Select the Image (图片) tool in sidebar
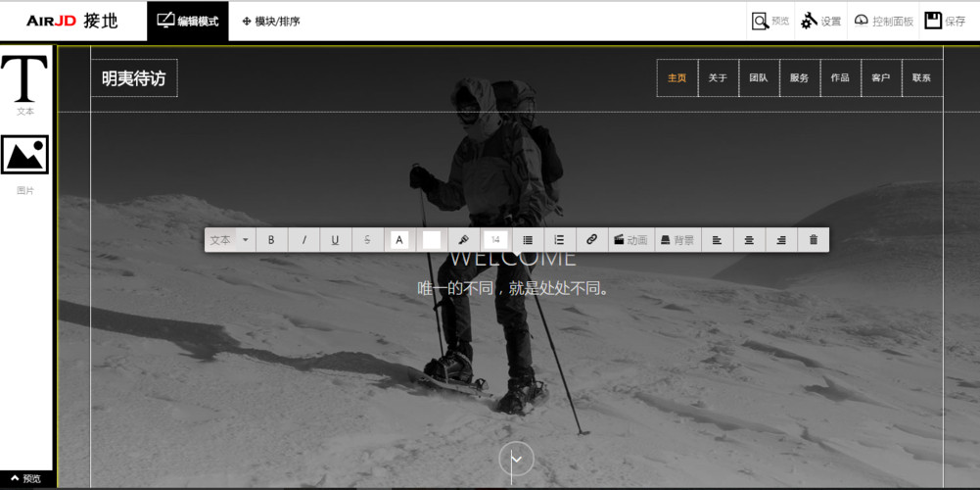 [25, 164]
